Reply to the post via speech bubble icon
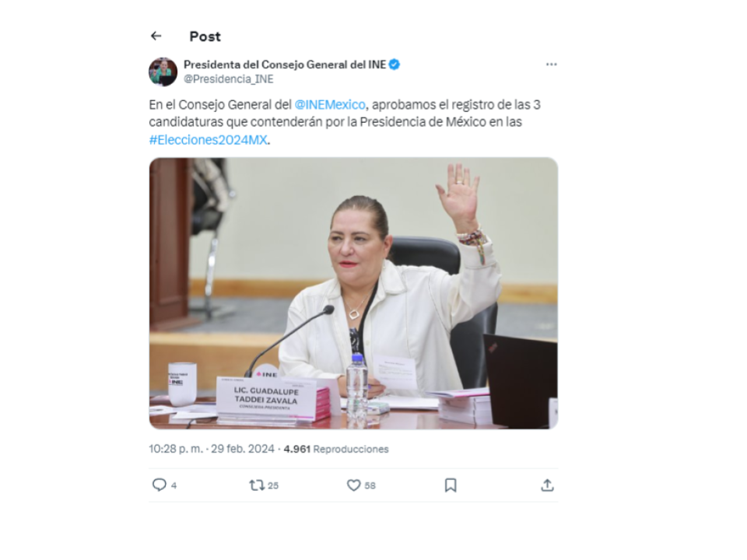This screenshot has width=747, height=560. tap(159, 485)
